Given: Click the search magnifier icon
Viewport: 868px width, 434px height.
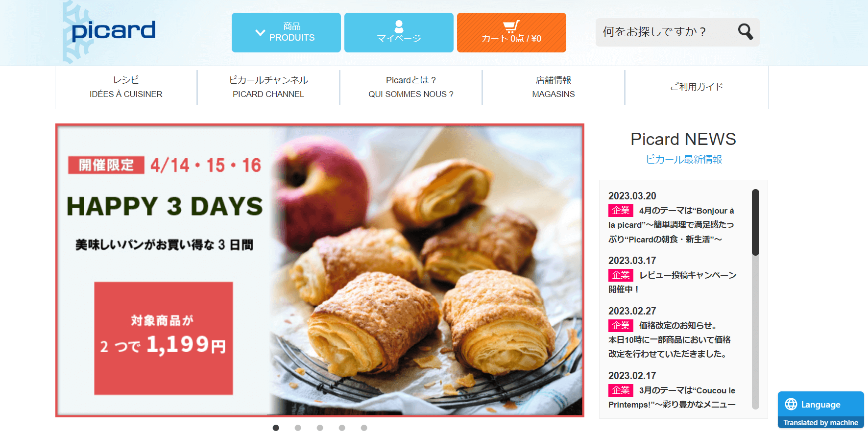Looking at the screenshot, I should pyautogui.click(x=745, y=32).
